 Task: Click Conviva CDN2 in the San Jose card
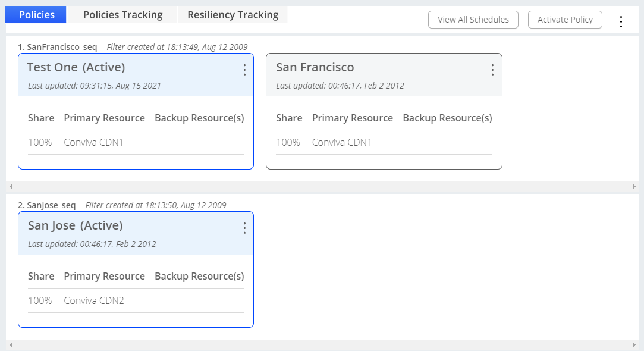pyautogui.click(x=94, y=300)
